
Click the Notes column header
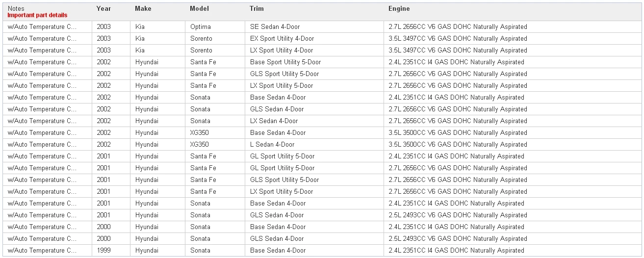pyautogui.click(x=16, y=9)
